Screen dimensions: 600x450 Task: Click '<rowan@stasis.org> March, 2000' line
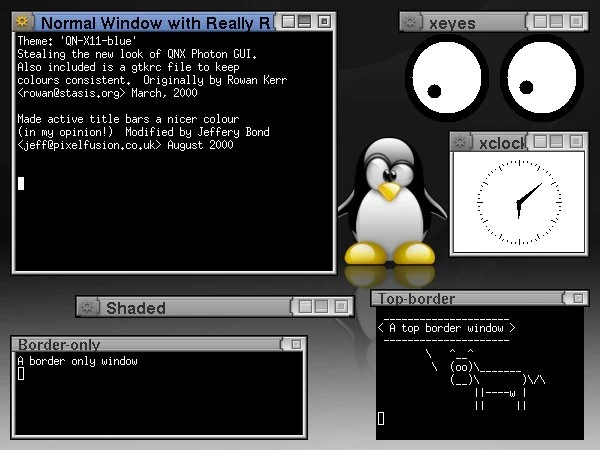pos(107,93)
